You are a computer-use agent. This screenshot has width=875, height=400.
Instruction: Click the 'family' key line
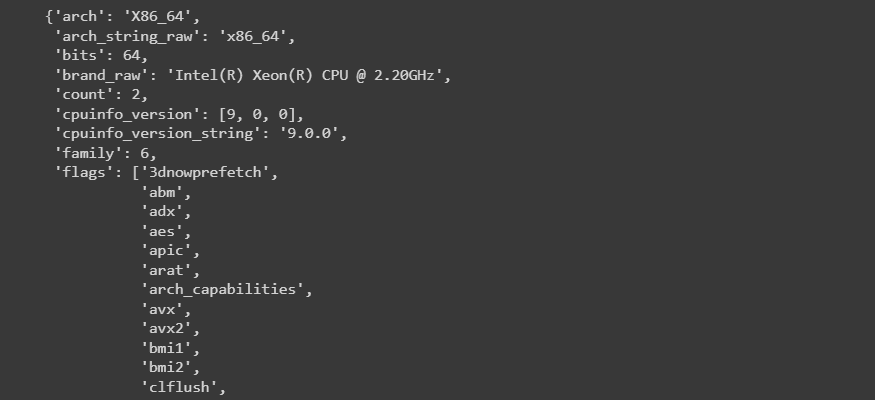tap(87, 152)
